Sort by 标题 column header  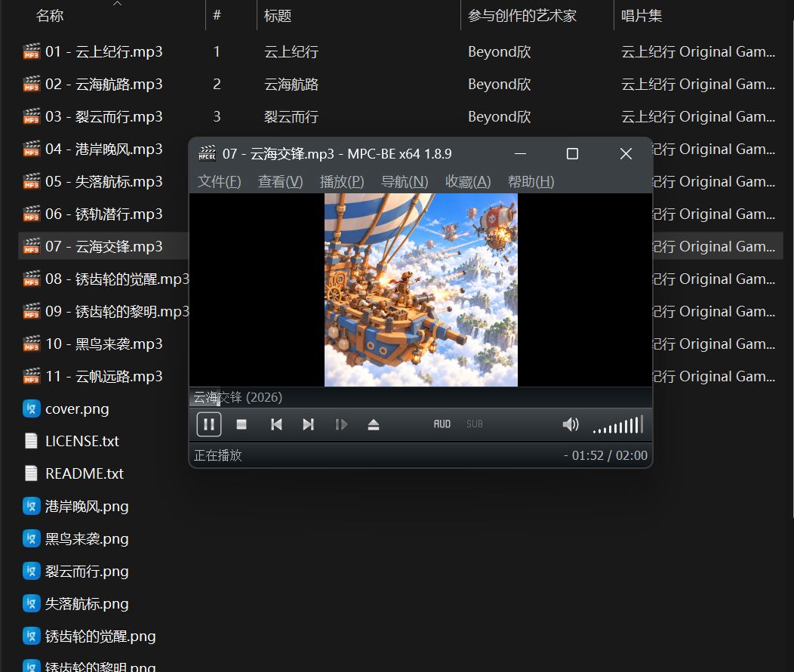tap(278, 16)
